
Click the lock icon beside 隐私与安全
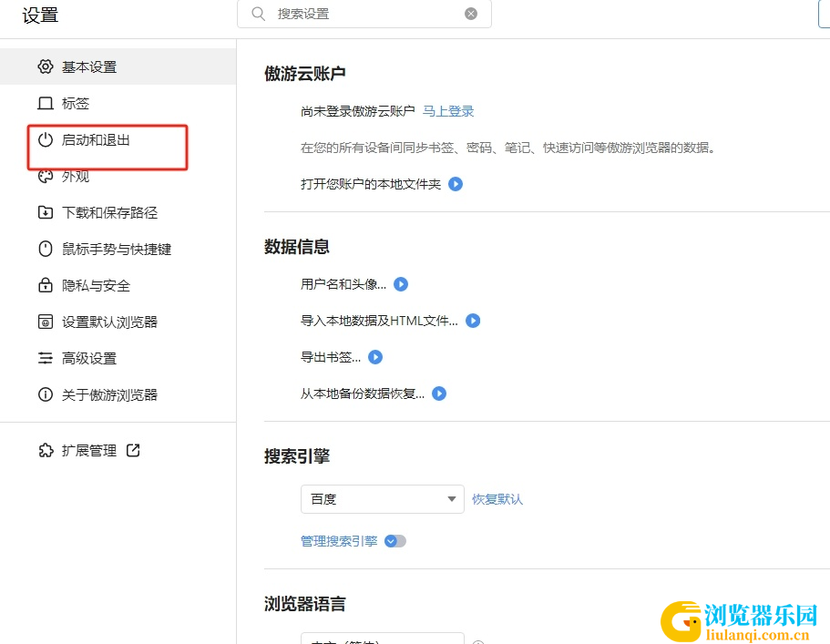click(46, 285)
